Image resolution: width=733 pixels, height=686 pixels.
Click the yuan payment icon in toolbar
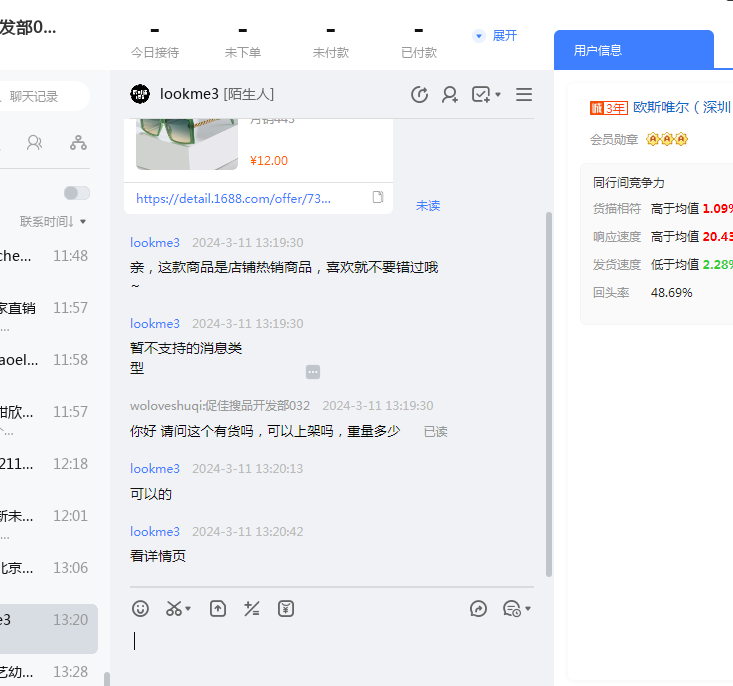point(286,608)
